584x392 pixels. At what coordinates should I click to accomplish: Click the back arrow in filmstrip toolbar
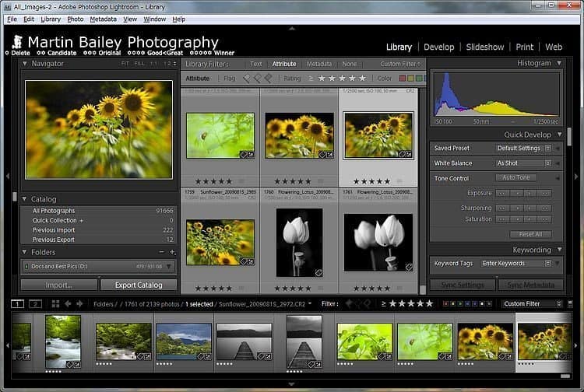(68, 303)
